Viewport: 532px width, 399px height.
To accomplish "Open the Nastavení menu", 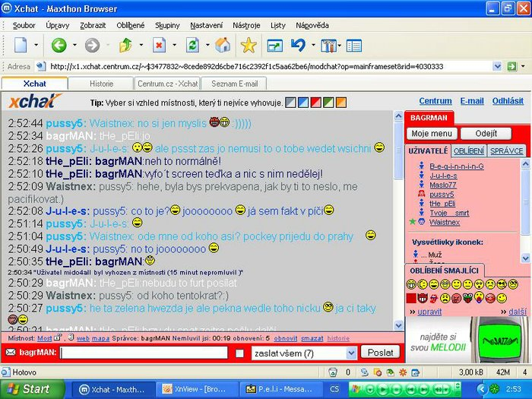I will [x=206, y=25].
